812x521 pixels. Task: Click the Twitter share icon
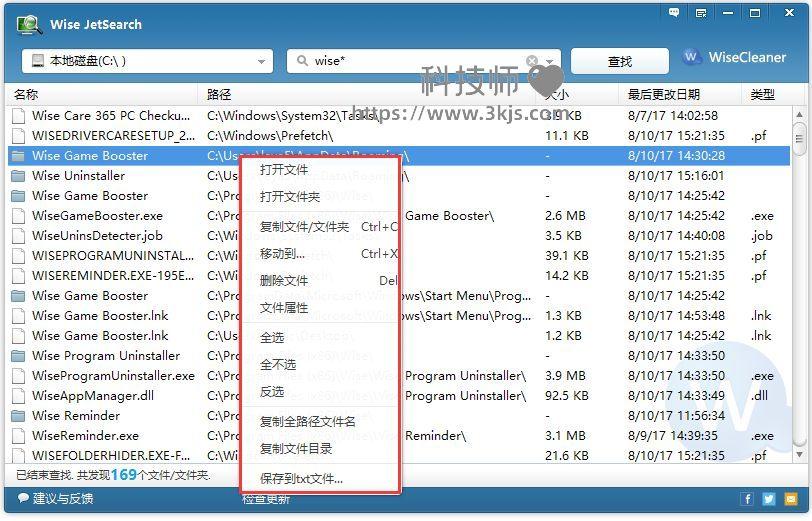(768, 499)
